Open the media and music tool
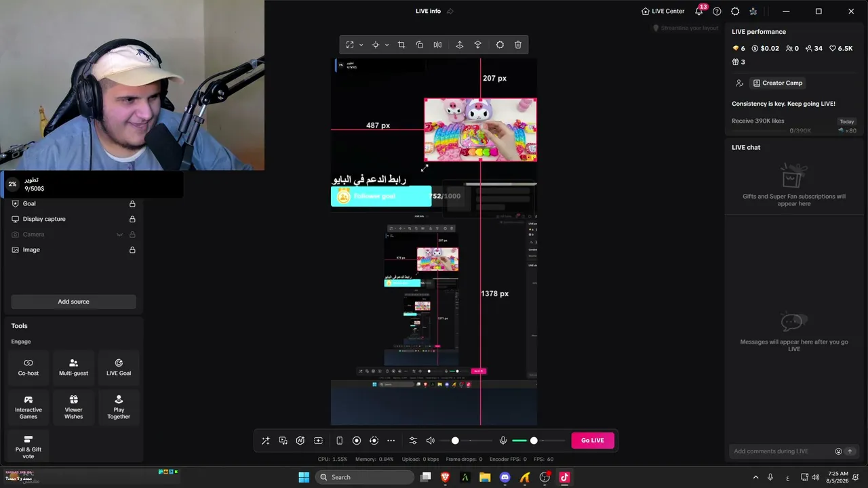The height and width of the screenshot is (488, 868). 283,441
